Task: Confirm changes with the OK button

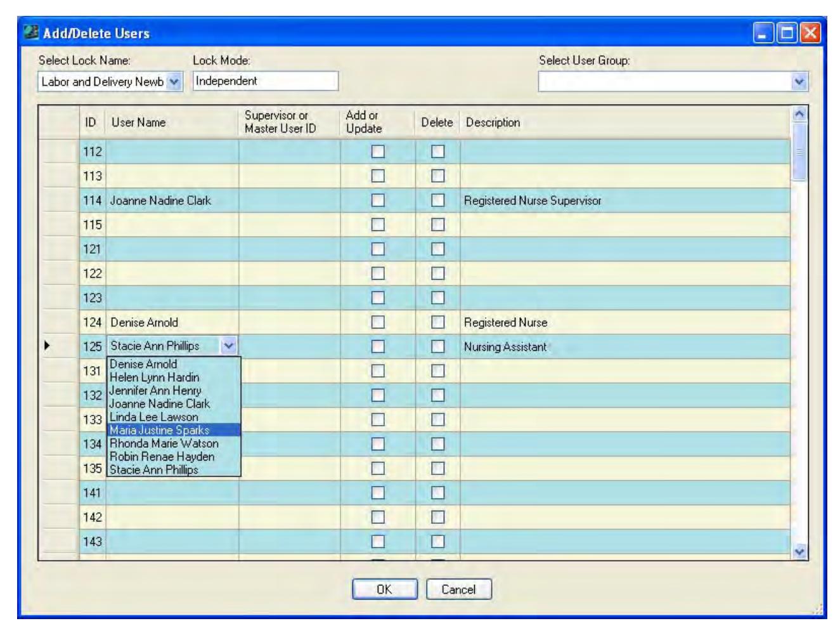Action: (385, 589)
